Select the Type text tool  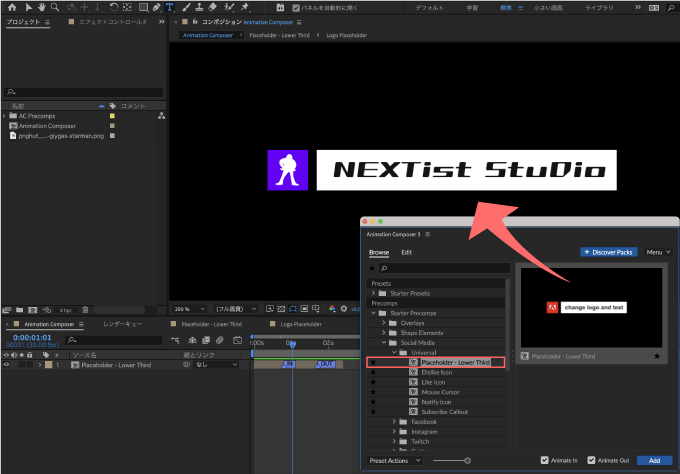coord(170,7)
